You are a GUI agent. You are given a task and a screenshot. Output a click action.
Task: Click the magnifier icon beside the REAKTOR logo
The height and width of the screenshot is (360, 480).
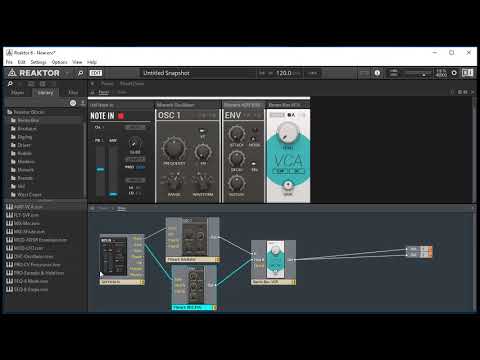coord(80,73)
